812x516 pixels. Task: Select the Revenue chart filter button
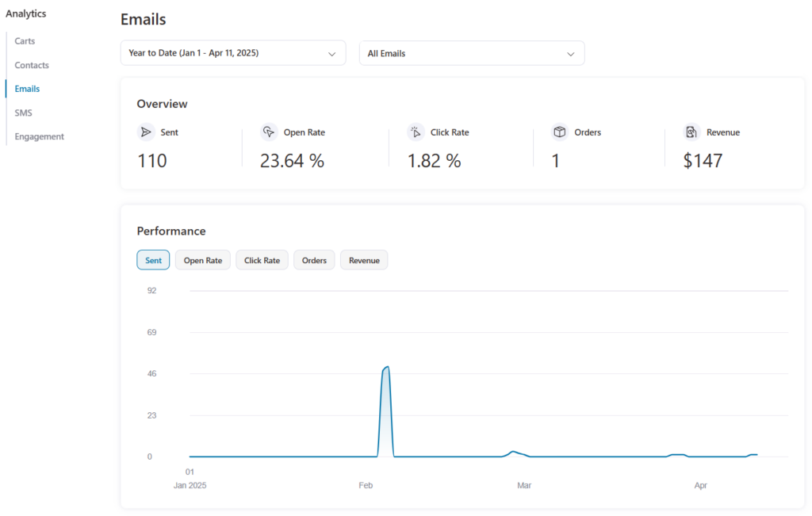364,260
